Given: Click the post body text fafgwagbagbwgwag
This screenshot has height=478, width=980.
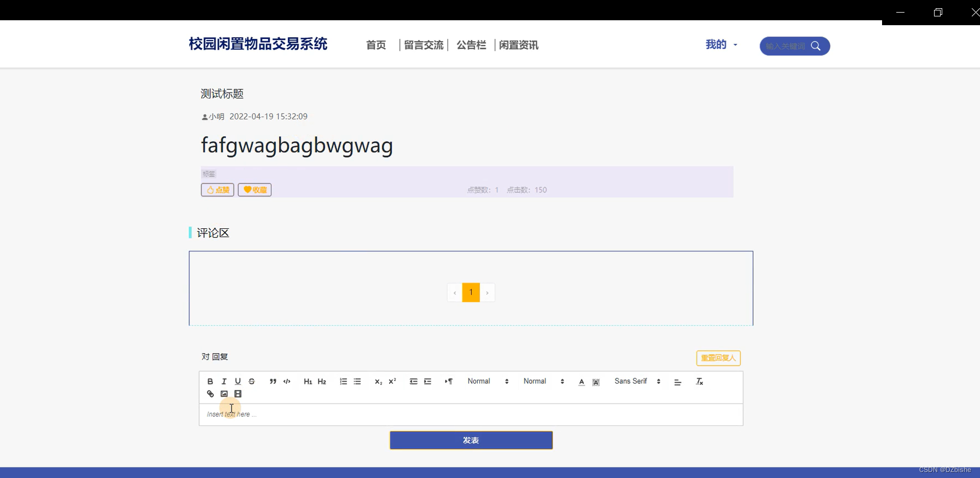Looking at the screenshot, I should tap(297, 146).
